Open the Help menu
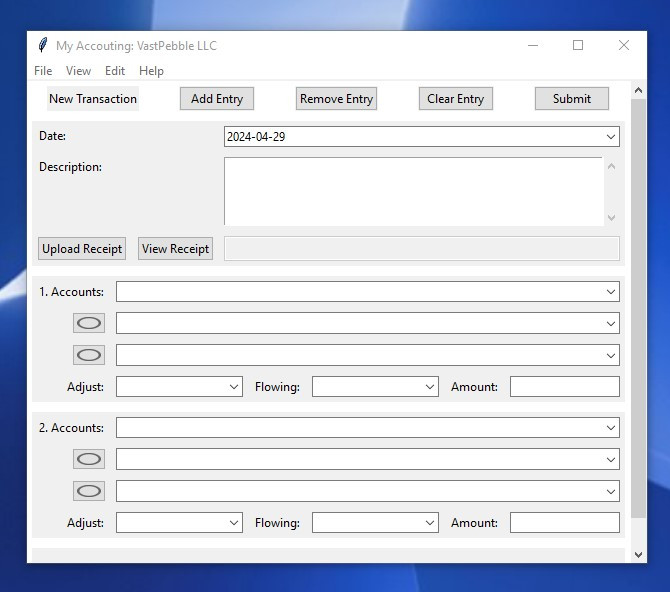 pyautogui.click(x=151, y=71)
